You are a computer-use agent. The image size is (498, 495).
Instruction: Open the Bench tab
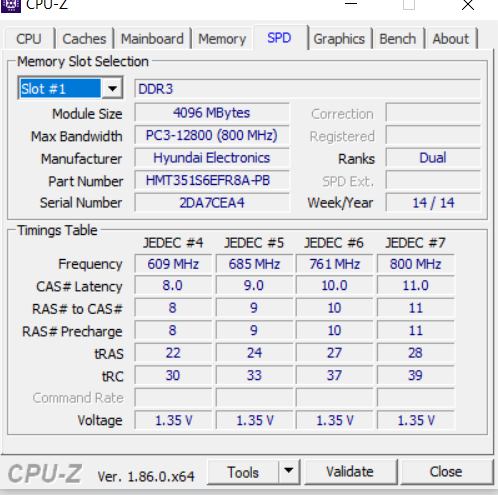point(398,39)
